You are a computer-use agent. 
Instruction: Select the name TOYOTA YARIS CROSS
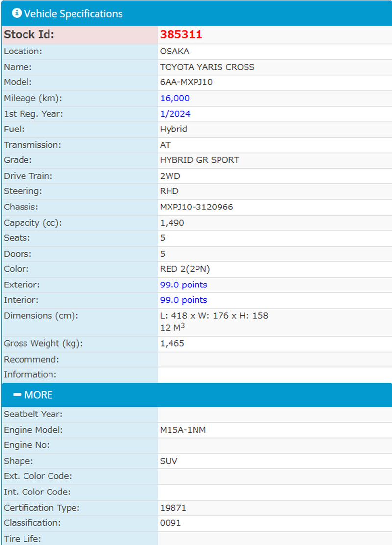coord(207,67)
